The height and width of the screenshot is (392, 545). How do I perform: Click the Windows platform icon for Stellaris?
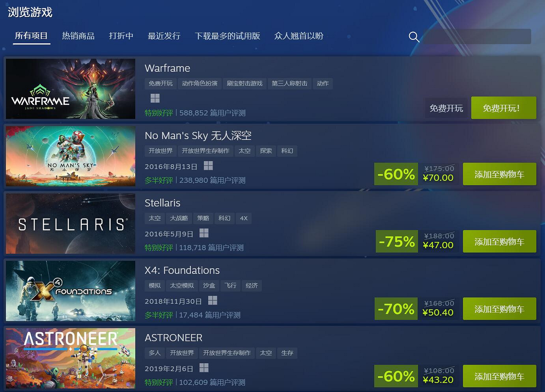(x=204, y=233)
